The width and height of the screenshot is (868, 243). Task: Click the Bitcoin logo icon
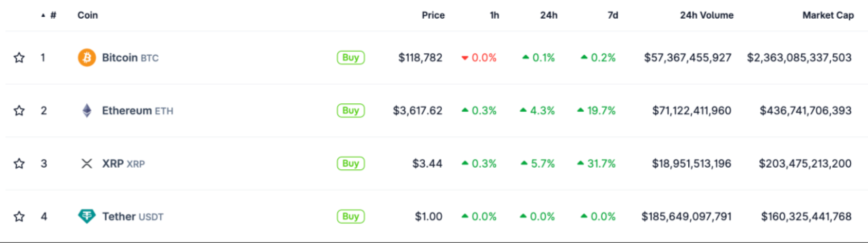[86, 58]
